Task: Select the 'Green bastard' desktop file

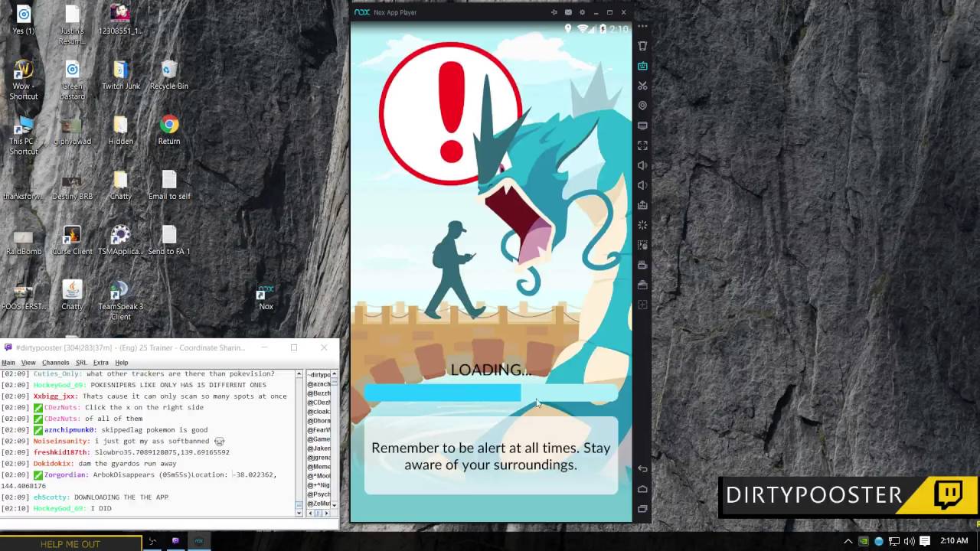Action: pyautogui.click(x=72, y=80)
